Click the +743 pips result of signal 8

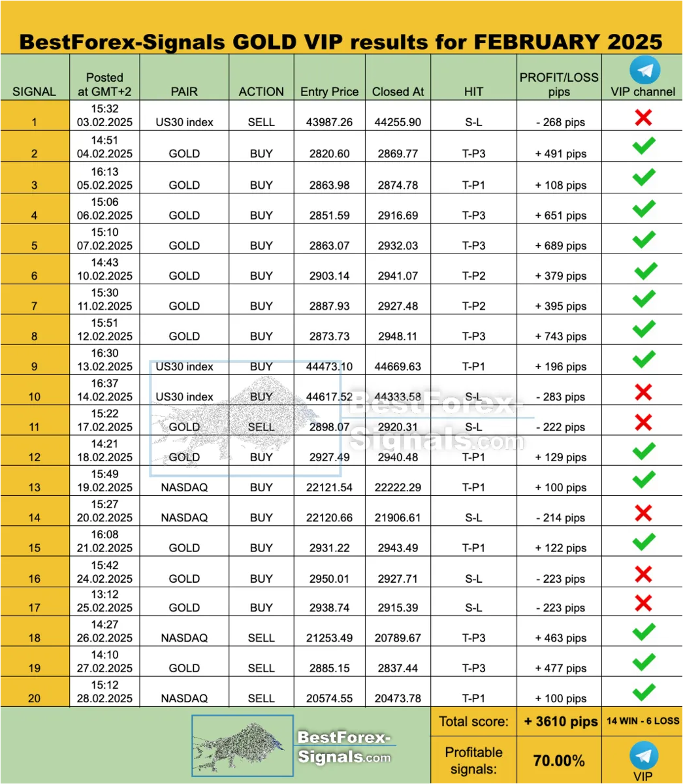561,336
